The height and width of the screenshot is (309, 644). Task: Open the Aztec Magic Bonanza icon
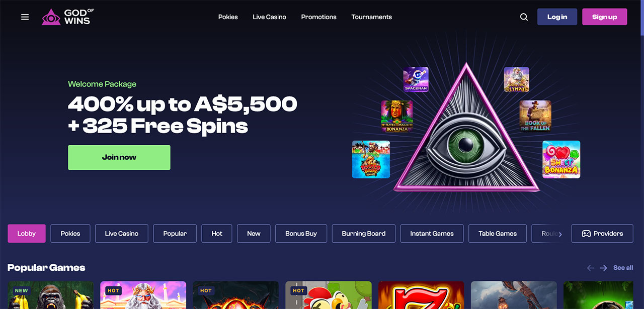(397, 116)
